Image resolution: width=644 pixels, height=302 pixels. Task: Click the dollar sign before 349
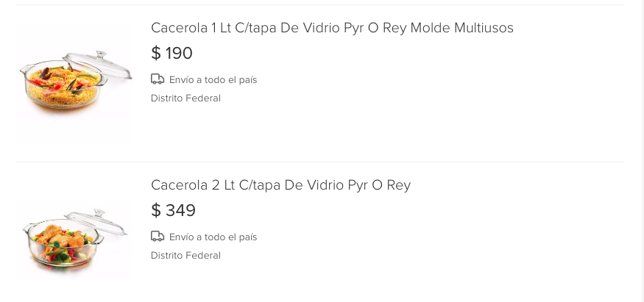coord(156,211)
